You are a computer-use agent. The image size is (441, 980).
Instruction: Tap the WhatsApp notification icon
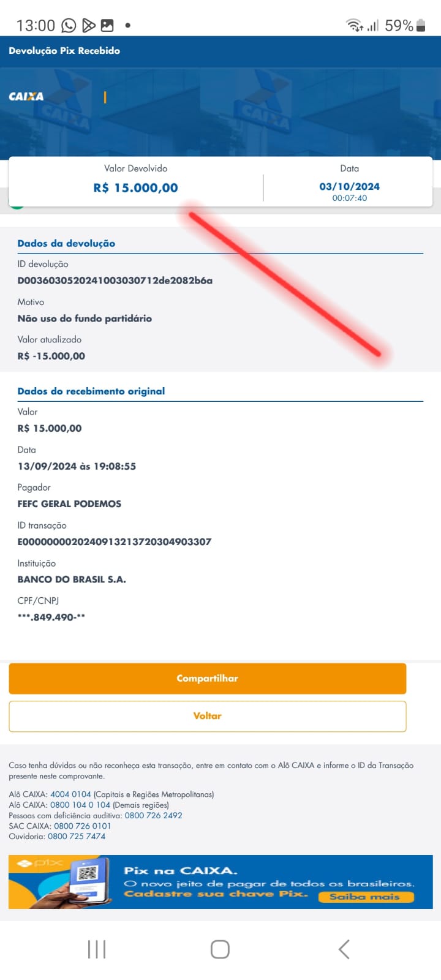click(x=69, y=25)
